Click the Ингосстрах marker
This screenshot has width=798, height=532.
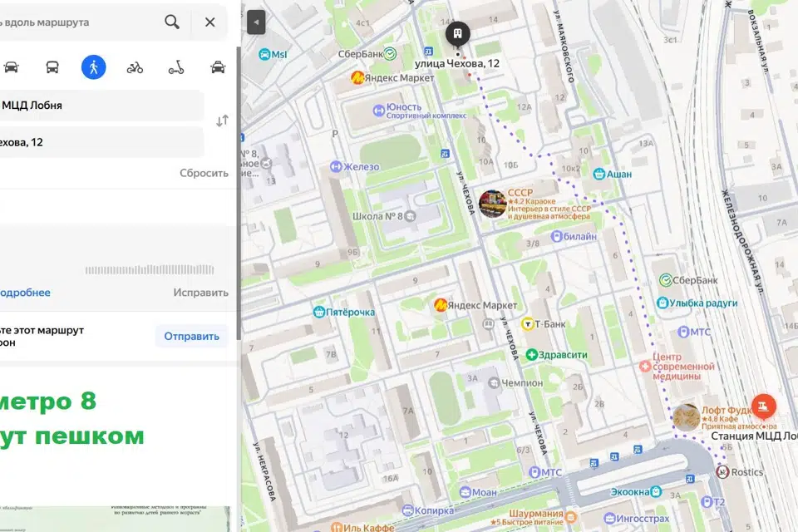coord(609,519)
